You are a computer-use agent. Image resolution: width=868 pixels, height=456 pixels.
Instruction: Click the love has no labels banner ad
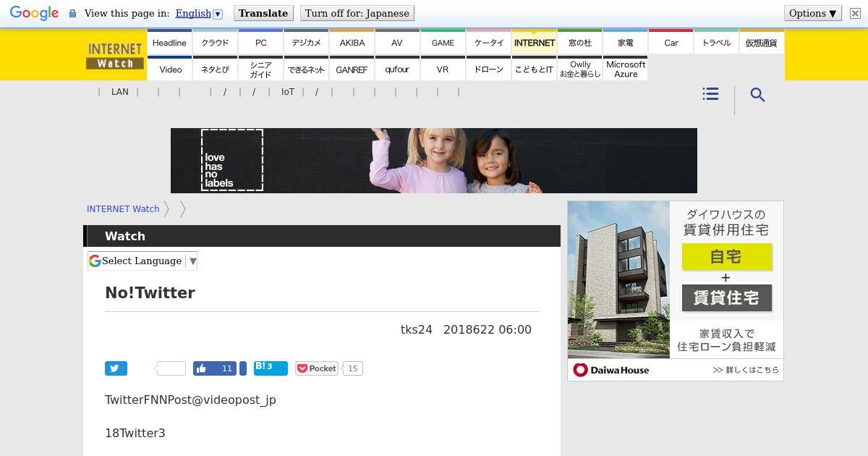click(434, 161)
